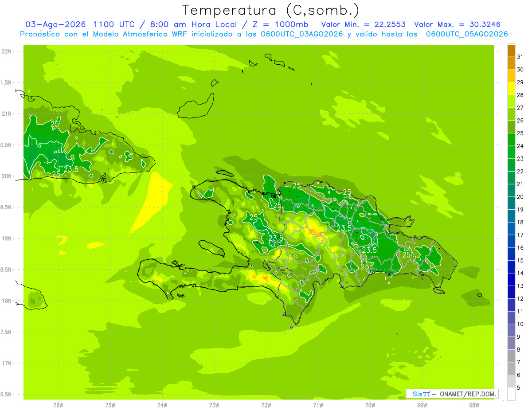Click the gray colorbar swatch between 6 and 7
The height and width of the screenshot is (411, 532).
point(511,368)
